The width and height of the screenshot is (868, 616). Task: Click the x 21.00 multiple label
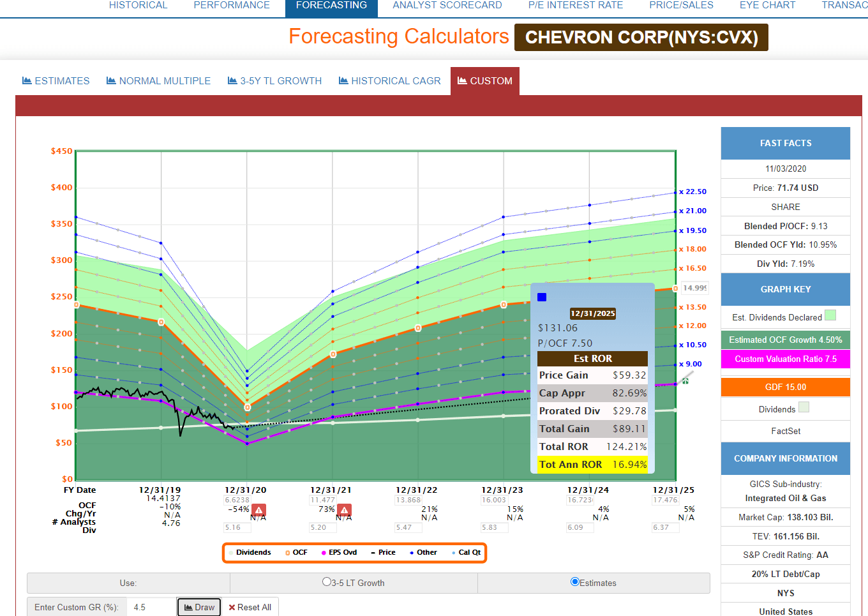coord(692,211)
